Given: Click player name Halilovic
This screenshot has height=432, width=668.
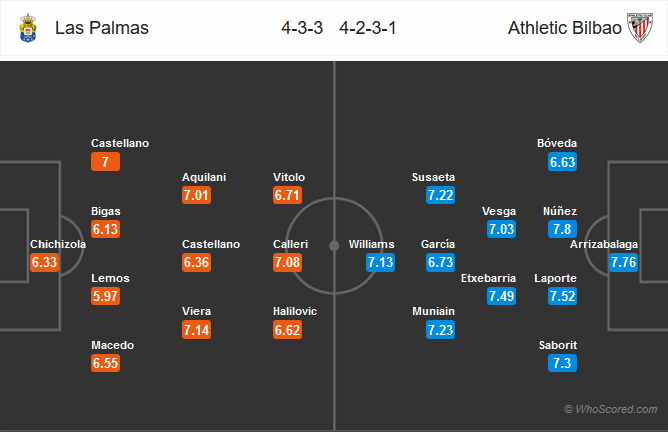Looking at the screenshot, I should (295, 311).
